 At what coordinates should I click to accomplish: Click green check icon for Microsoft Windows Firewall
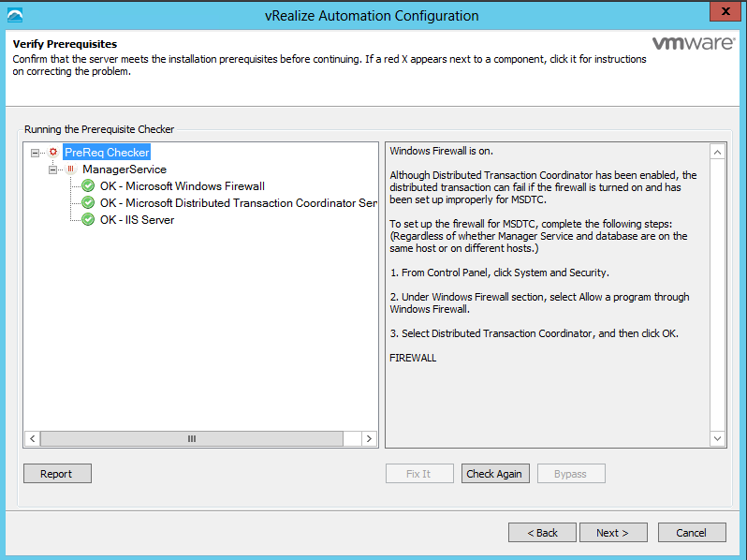(88, 185)
